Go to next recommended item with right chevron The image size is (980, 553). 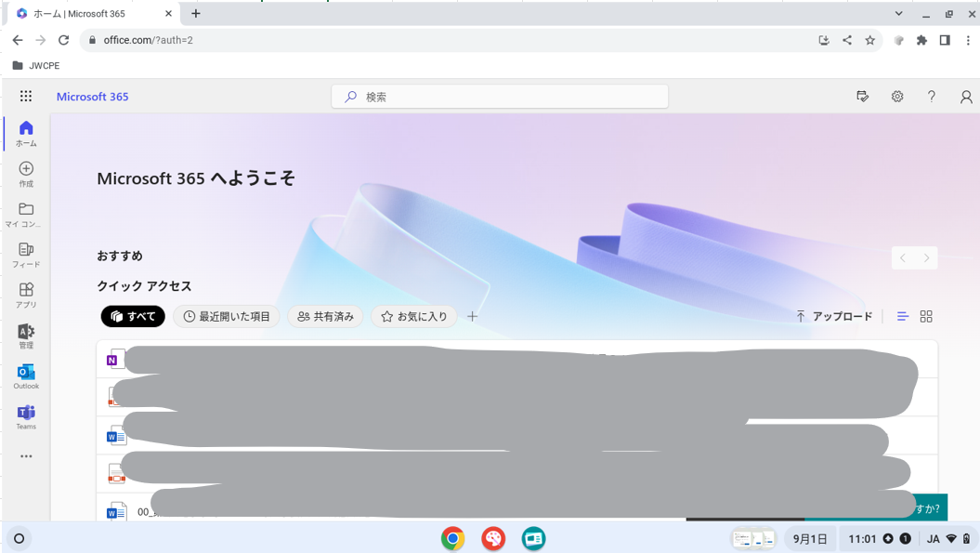(926, 257)
